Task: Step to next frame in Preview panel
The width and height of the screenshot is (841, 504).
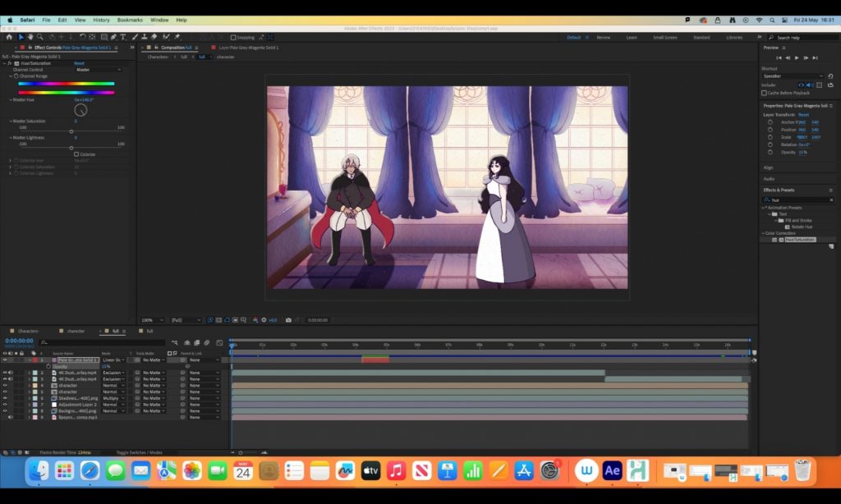Action: tap(806, 57)
